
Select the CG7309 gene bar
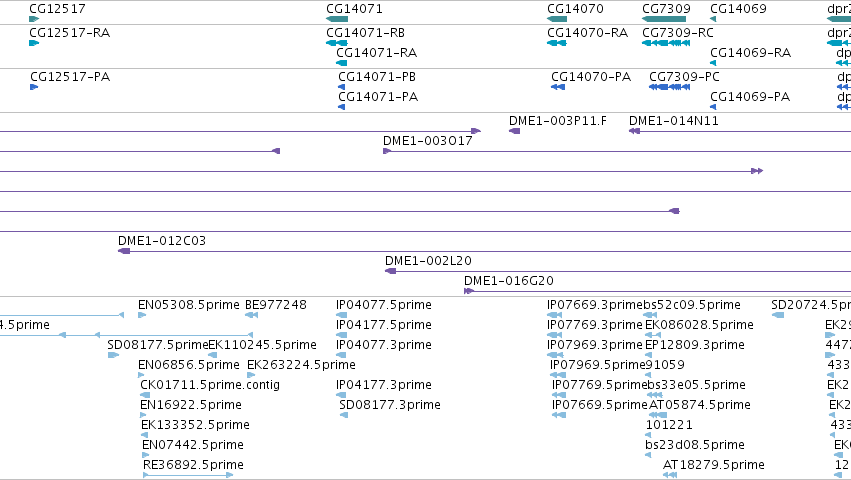664,19
